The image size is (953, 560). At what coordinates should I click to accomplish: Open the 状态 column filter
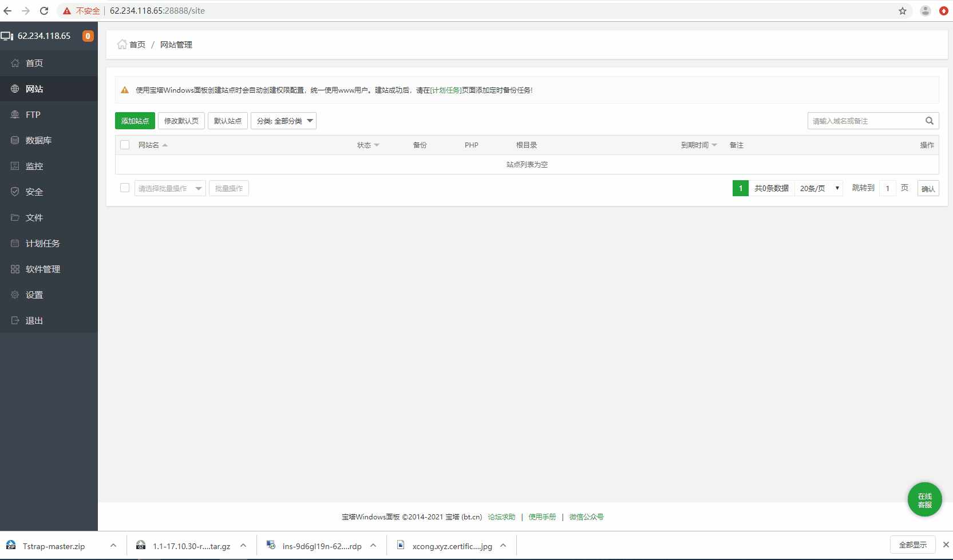click(368, 145)
